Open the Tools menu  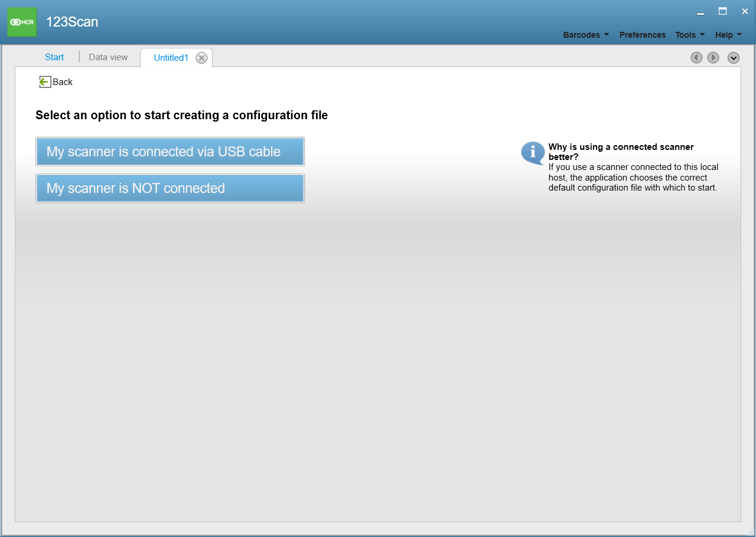coord(690,35)
